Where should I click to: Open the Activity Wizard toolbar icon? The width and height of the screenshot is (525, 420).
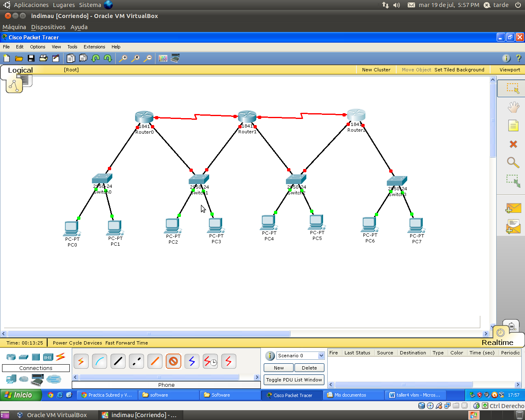[56, 58]
